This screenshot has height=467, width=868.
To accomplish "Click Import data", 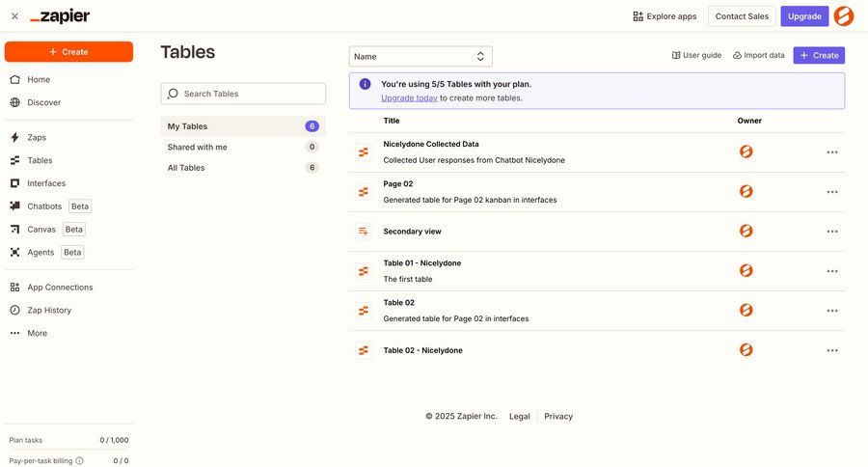I will (x=758, y=55).
